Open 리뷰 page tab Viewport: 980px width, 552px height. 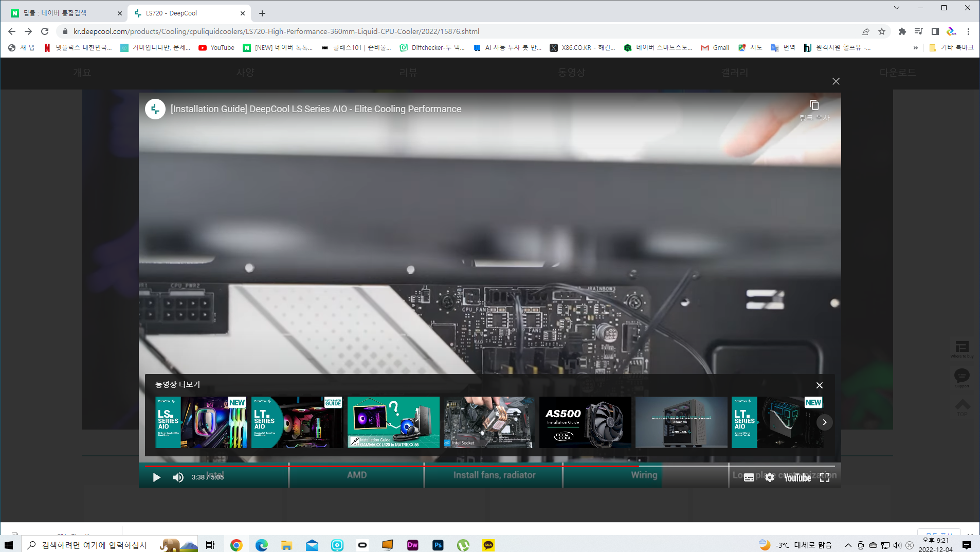coord(408,73)
